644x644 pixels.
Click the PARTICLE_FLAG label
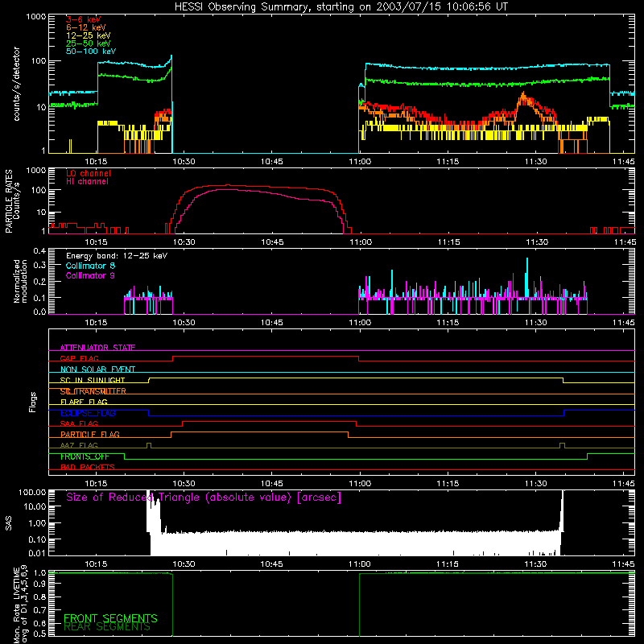(90, 435)
